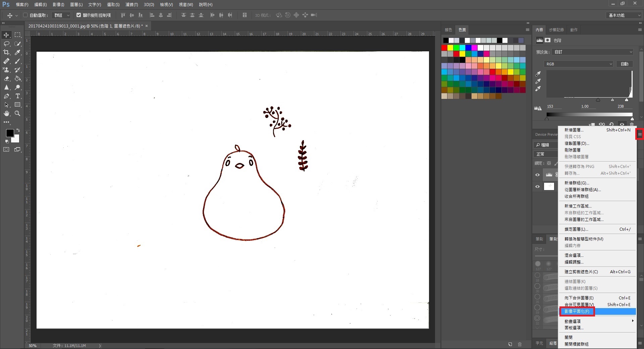Choose 影像平面化(F) from the menu
The image size is (644, 349).
[577, 311]
